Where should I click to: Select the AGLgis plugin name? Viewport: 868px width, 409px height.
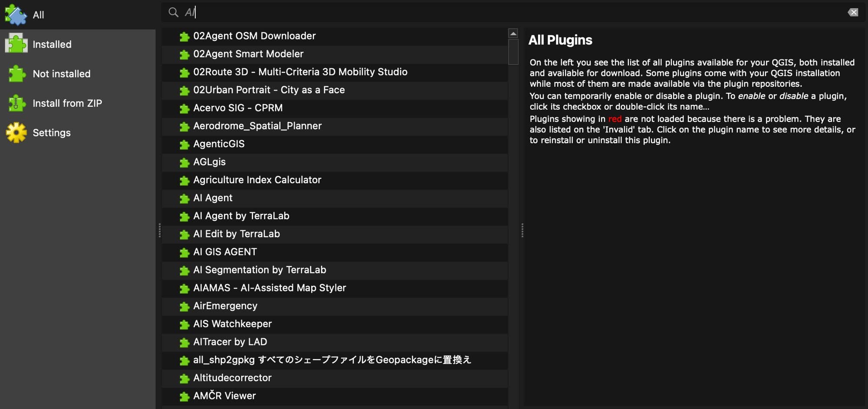209,162
